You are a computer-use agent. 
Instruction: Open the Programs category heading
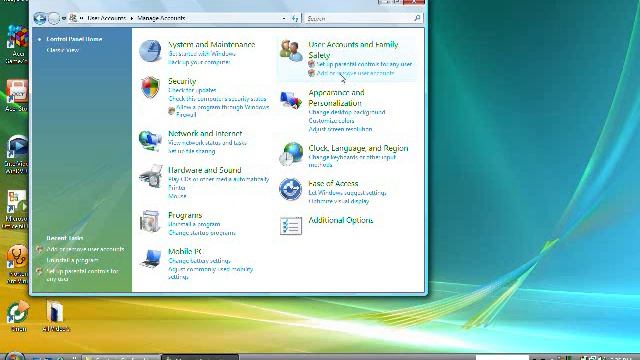click(x=185, y=215)
